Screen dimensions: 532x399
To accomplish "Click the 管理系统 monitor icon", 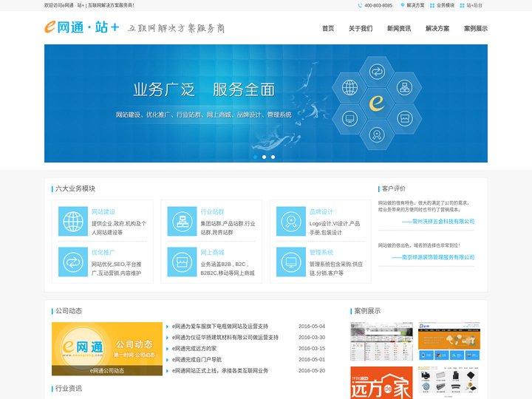I will (x=291, y=262).
